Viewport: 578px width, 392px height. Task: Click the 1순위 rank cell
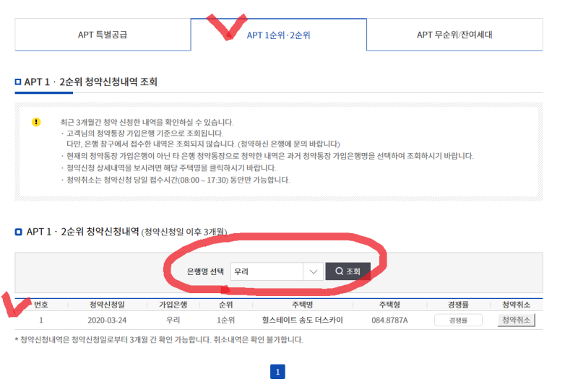(226, 320)
